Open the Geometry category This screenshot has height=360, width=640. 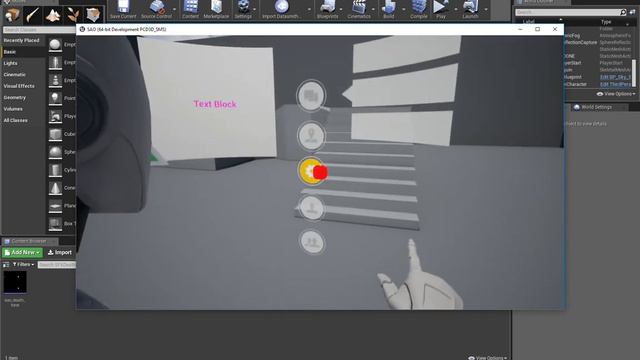(15, 98)
